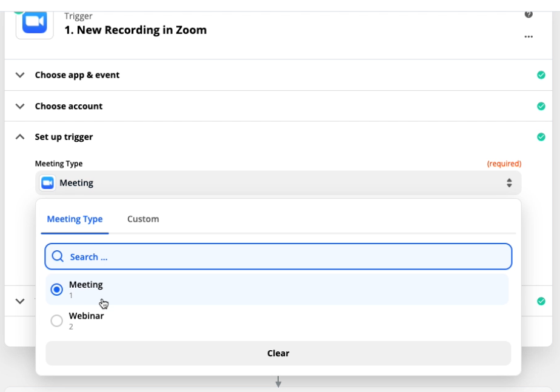Click the Zoom icon inside Meeting Type field

coord(47,183)
